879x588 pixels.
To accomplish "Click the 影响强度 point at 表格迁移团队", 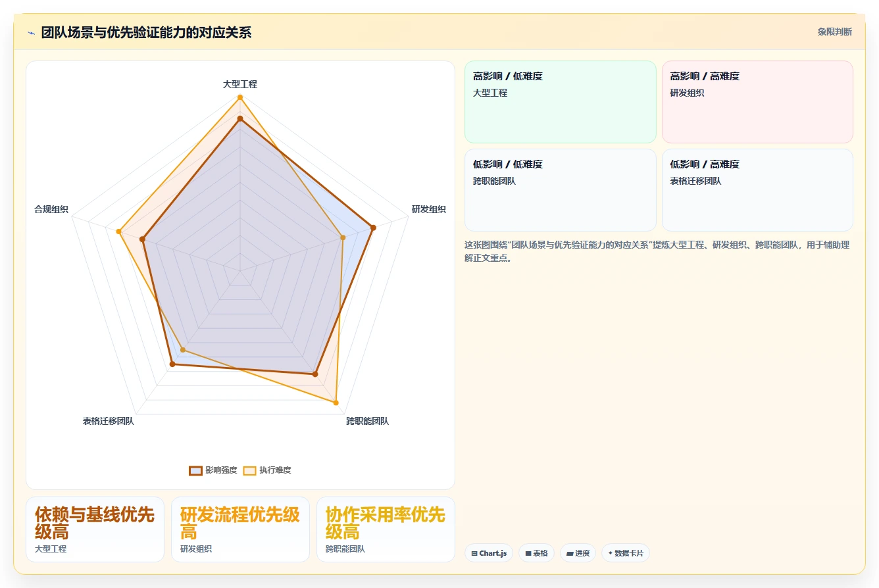I will pyautogui.click(x=172, y=364).
